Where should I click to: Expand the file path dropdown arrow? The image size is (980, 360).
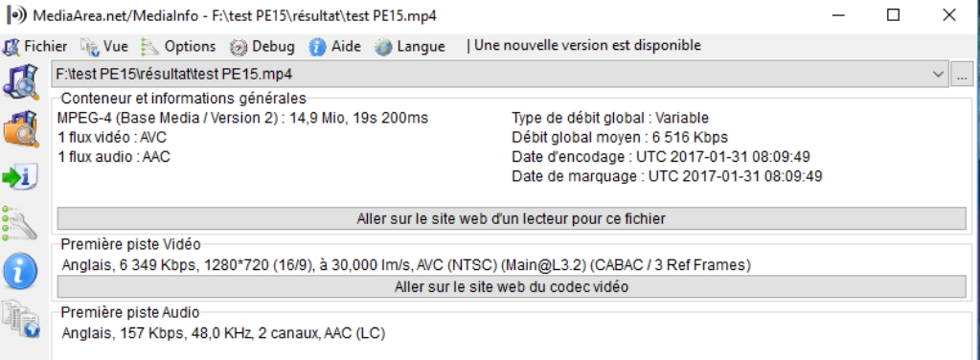[938, 75]
